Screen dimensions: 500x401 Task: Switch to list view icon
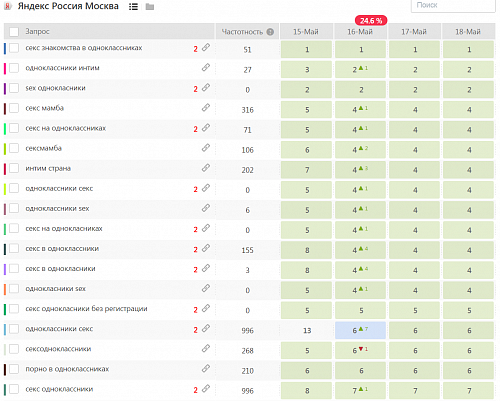pos(133,7)
